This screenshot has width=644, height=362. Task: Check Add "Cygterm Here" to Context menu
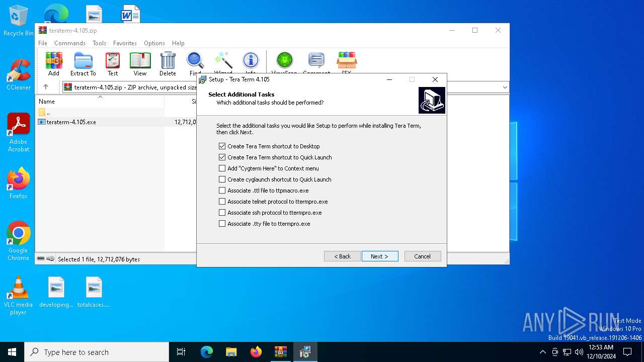[x=222, y=168]
